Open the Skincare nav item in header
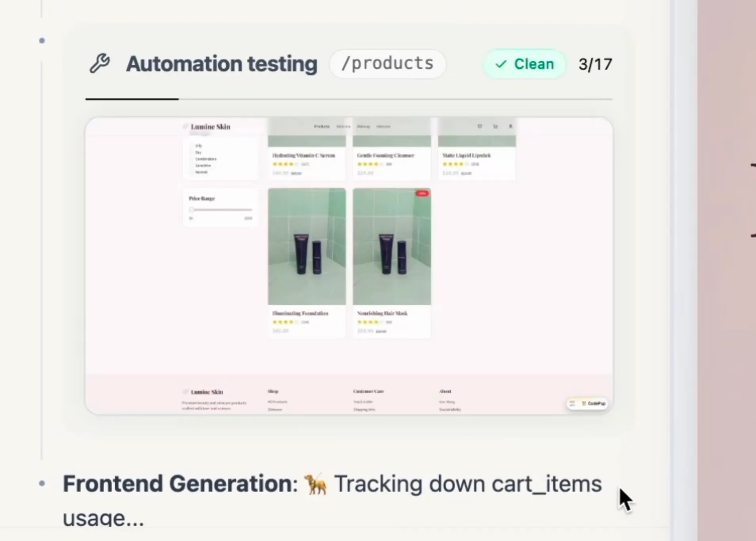 point(343,126)
